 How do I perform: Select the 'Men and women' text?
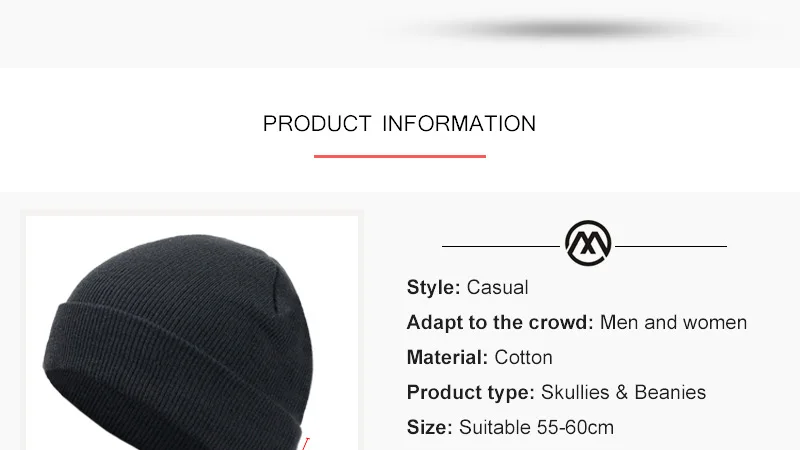click(x=673, y=322)
